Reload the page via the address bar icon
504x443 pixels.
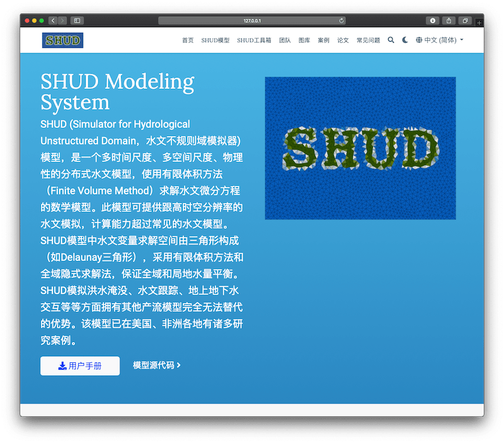pos(341,20)
